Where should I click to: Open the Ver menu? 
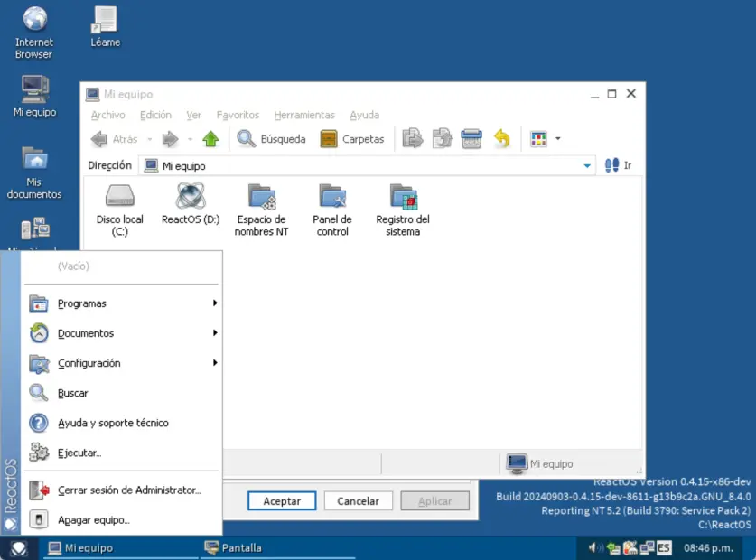[x=194, y=115]
